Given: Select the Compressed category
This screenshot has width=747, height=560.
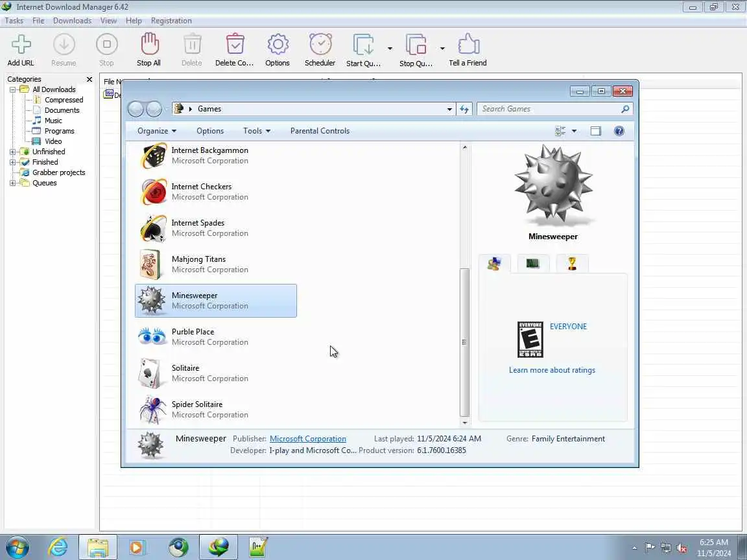Looking at the screenshot, I should click(x=64, y=100).
